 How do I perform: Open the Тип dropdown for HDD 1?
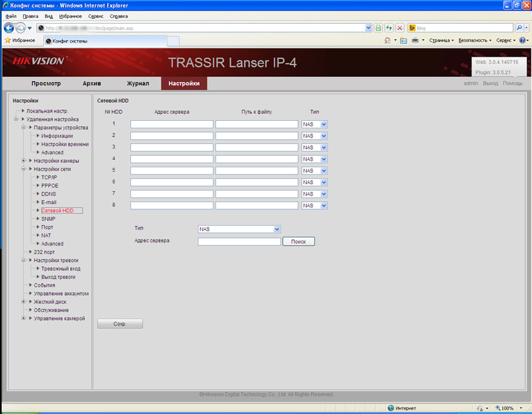point(315,124)
